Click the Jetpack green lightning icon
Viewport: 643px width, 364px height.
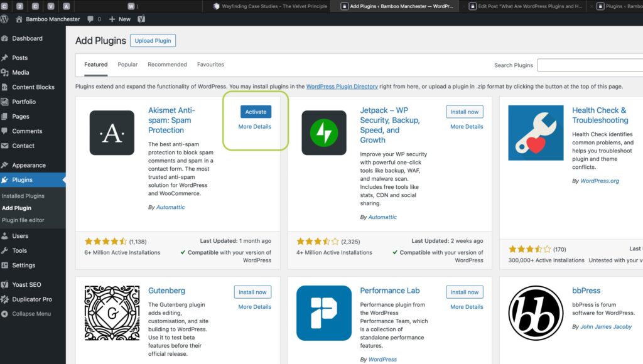[324, 133]
